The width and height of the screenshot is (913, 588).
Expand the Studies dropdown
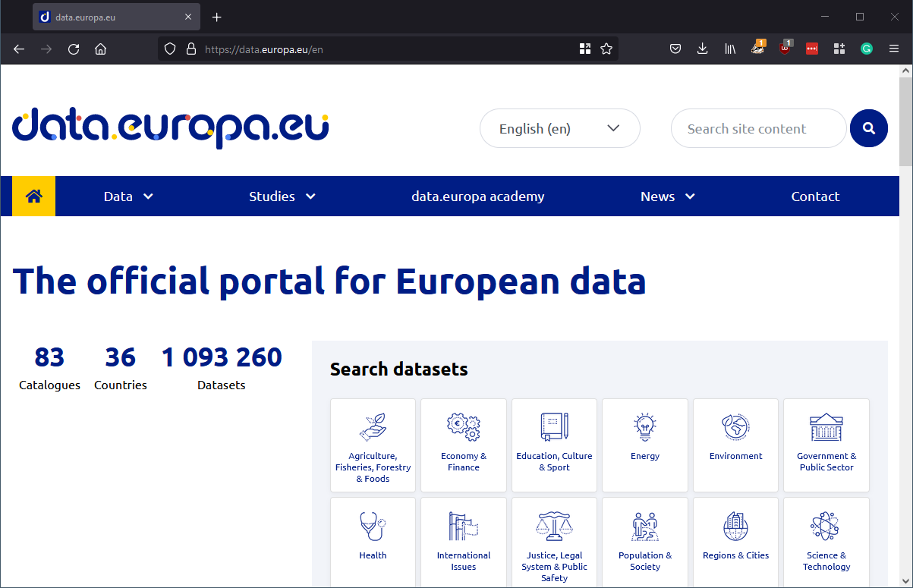pos(281,196)
